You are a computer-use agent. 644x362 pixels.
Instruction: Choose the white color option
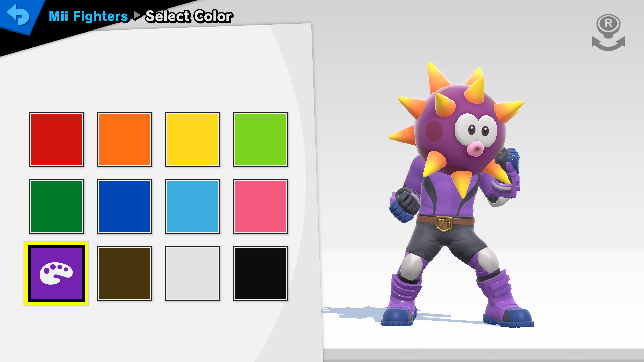(x=193, y=274)
